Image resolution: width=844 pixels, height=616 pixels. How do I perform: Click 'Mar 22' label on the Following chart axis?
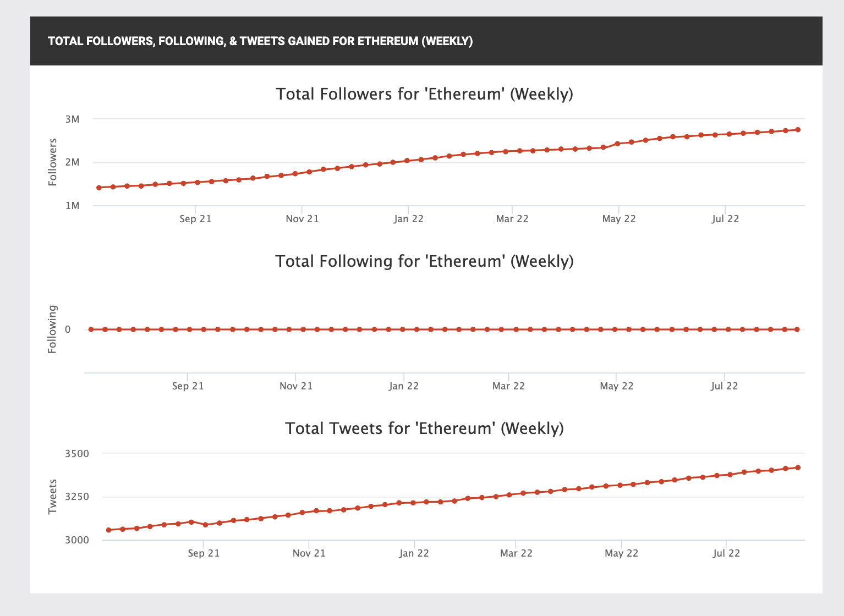(508, 386)
